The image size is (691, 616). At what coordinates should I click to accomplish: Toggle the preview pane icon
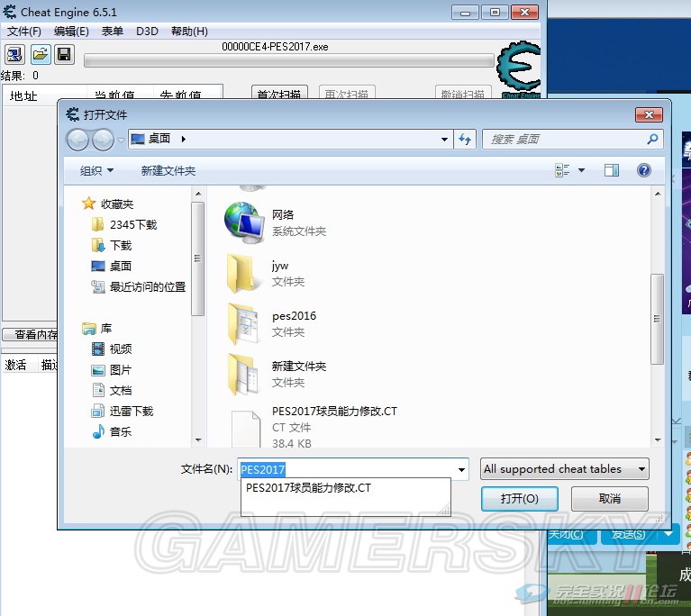[x=612, y=170]
